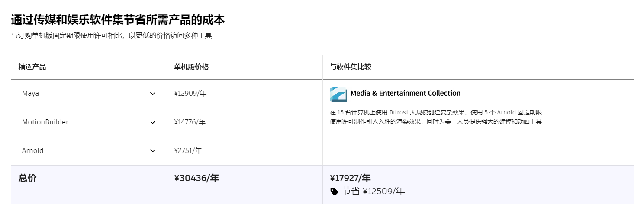Screen dimensions: 644x215
Task: Click the 与软件集比较 column header
Action: click(x=351, y=67)
